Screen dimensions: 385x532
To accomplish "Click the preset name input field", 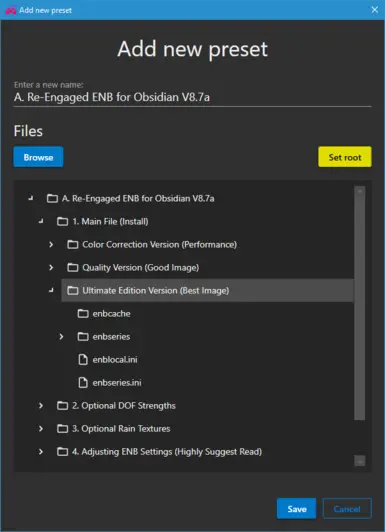I will (192, 97).
